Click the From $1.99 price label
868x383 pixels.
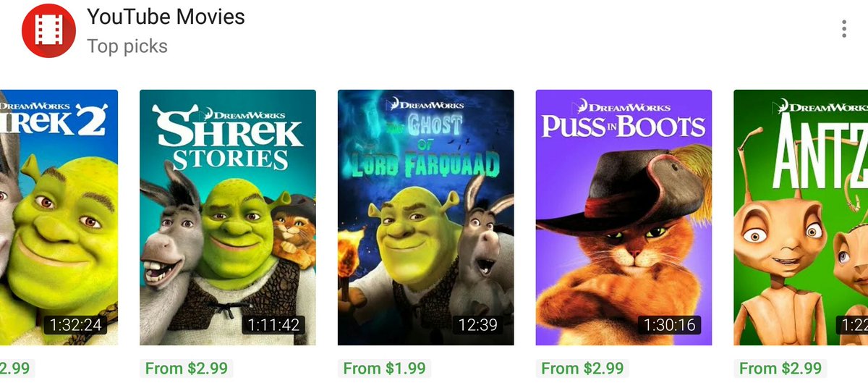coord(384,369)
